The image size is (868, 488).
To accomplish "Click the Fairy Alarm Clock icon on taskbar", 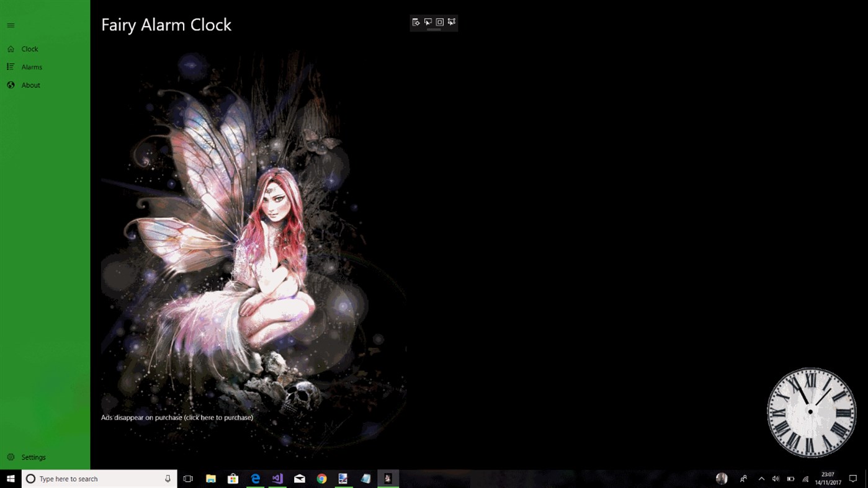I will (387, 478).
